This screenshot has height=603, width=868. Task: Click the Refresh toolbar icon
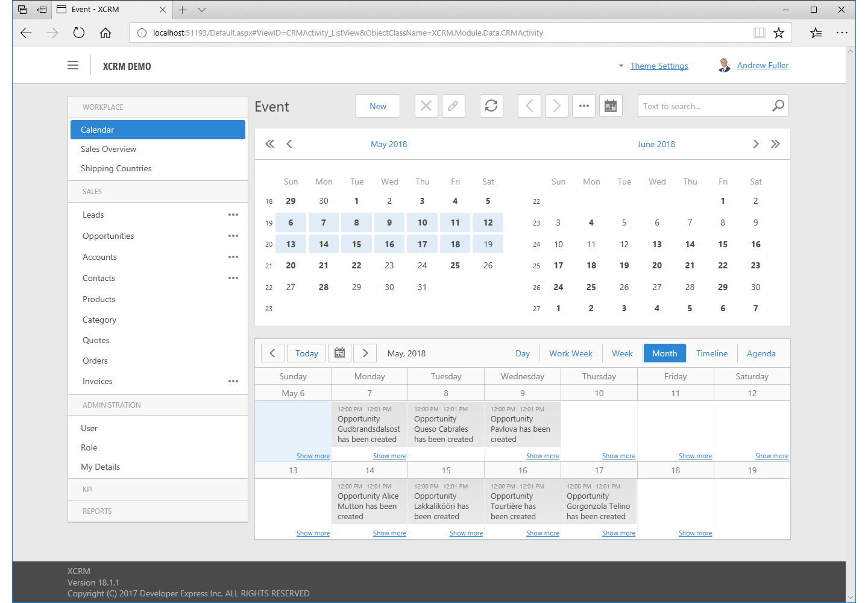(491, 106)
